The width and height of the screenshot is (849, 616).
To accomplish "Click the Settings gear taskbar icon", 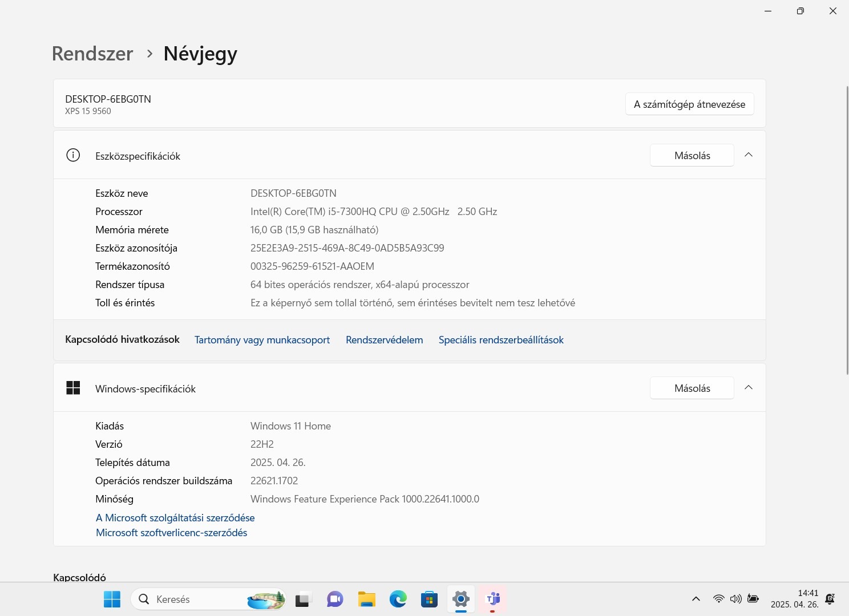I will [461, 599].
